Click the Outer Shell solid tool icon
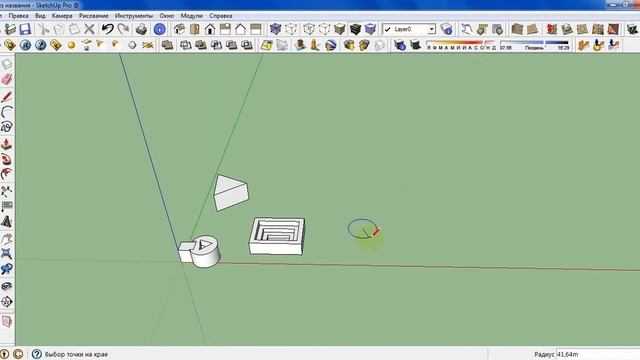The height and width of the screenshot is (360, 640). point(167,45)
